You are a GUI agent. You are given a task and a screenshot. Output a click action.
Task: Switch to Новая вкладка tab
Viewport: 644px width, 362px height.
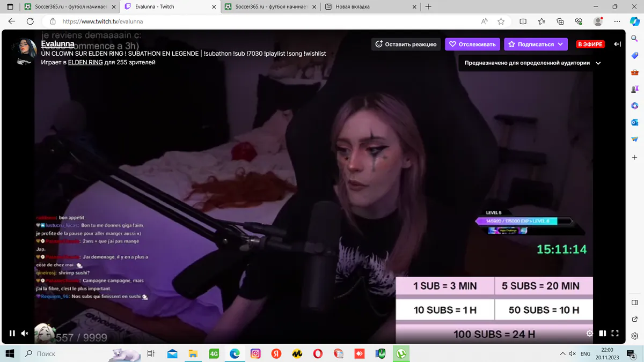370,7
